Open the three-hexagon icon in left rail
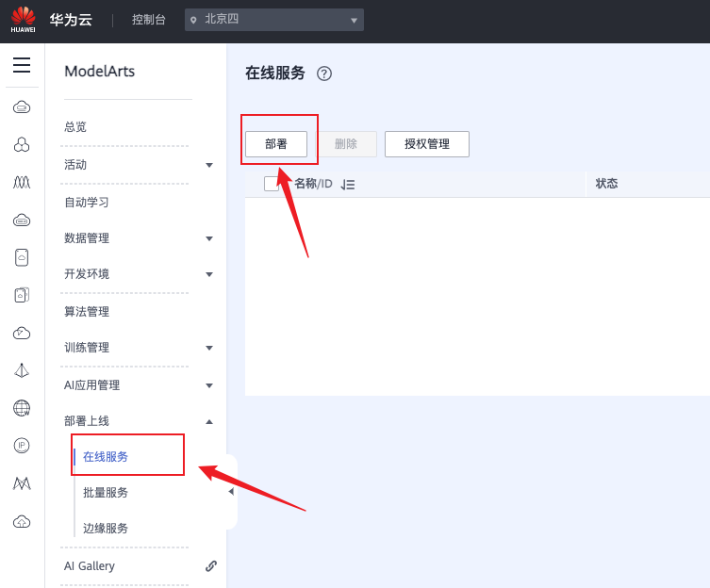 [21, 144]
